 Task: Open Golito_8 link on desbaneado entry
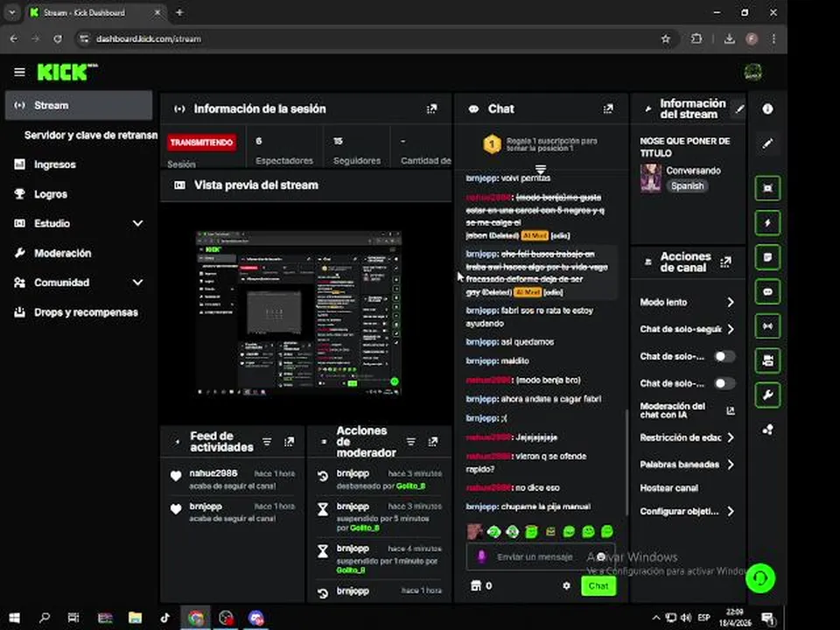(x=411, y=486)
